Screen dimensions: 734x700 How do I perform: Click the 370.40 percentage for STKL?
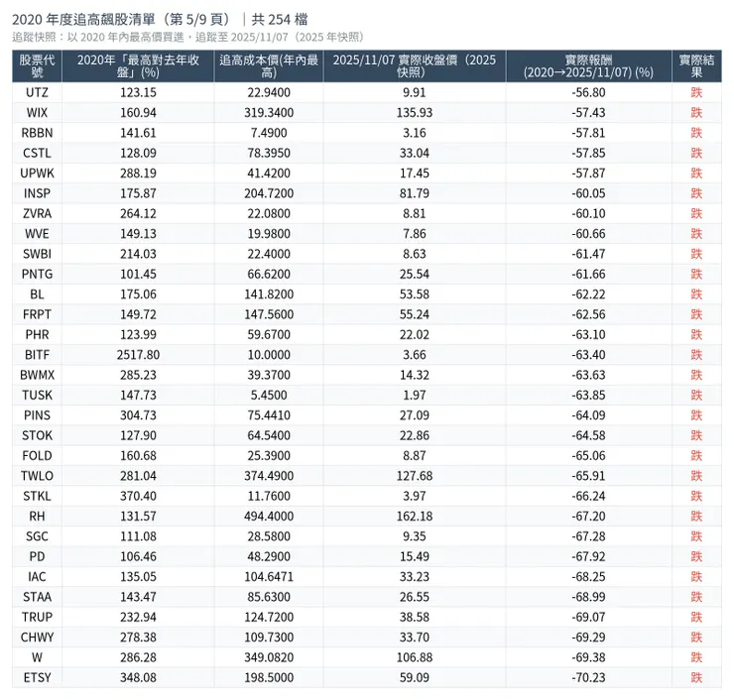(138, 496)
